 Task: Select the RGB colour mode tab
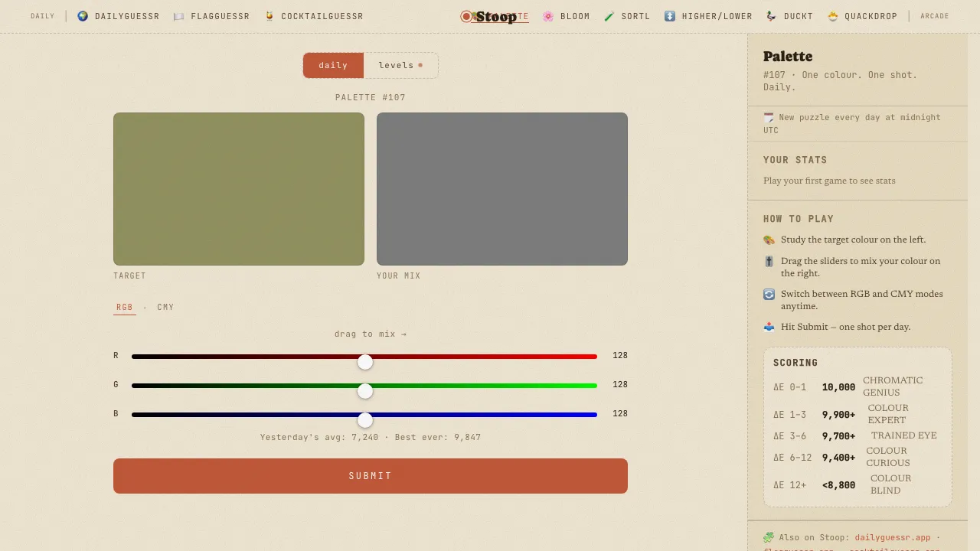point(125,307)
